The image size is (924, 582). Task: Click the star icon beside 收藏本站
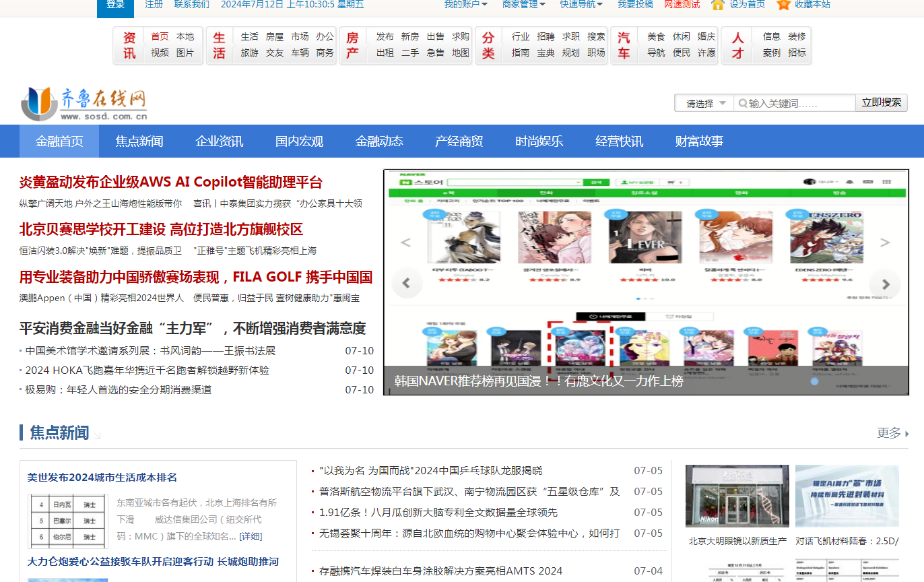783,5
